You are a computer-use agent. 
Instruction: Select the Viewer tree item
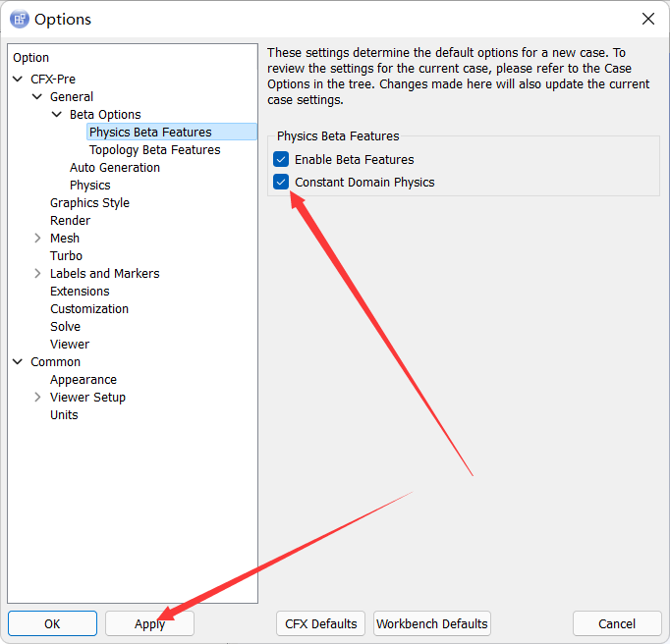(70, 345)
